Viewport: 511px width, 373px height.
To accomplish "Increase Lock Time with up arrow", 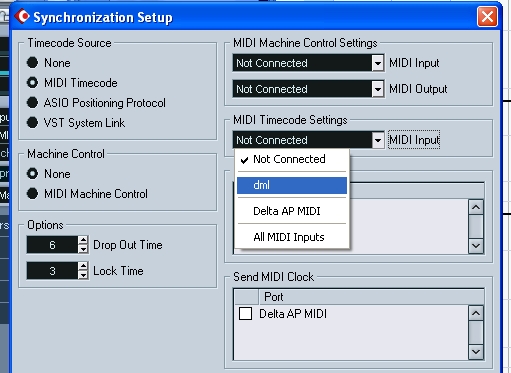I will coord(83,266).
